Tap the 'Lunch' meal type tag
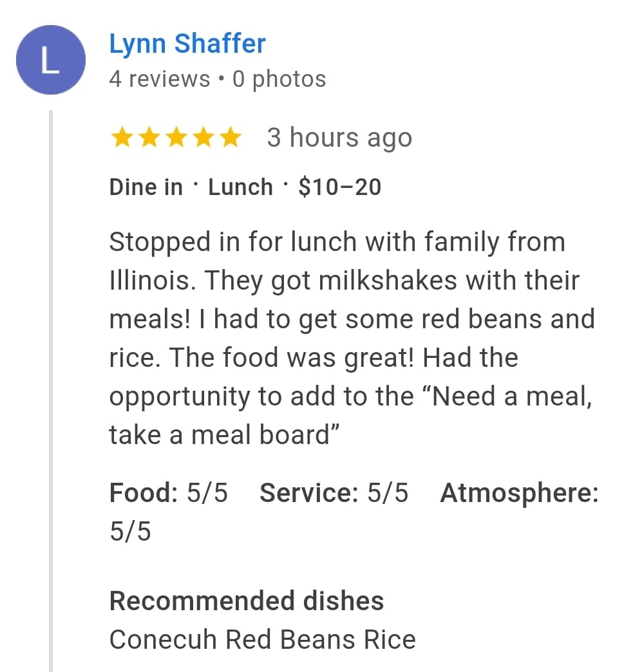624x672 pixels. (241, 187)
